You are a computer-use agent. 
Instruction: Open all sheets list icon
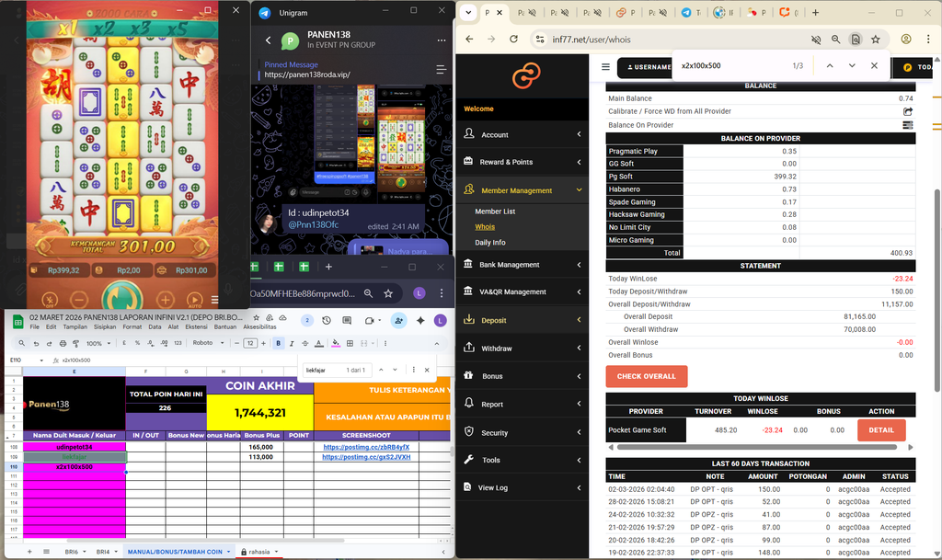46,552
